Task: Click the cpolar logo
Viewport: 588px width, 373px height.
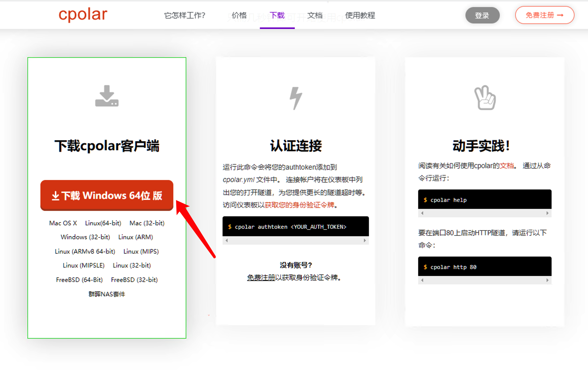Action: tap(83, 15)
